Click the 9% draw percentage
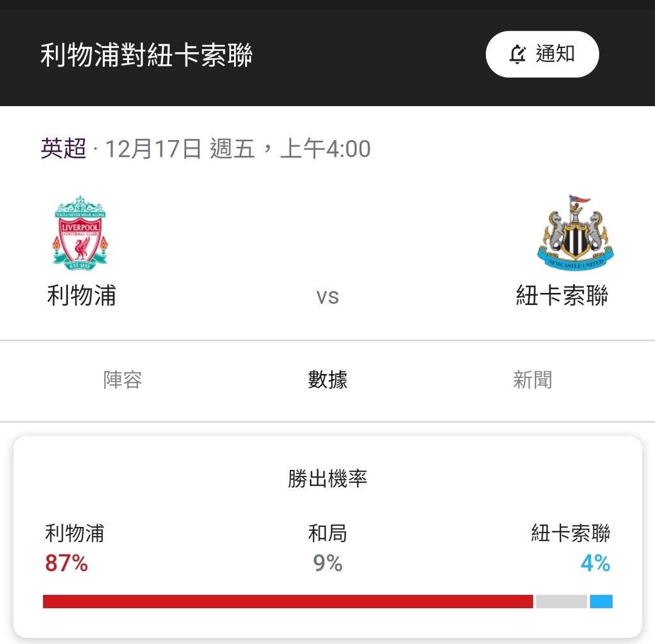 tap(327, 563)
